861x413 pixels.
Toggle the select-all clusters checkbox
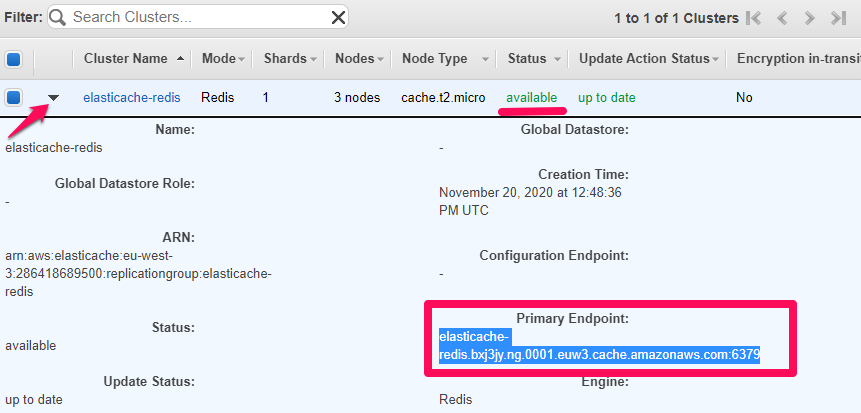tap(13, 59)
